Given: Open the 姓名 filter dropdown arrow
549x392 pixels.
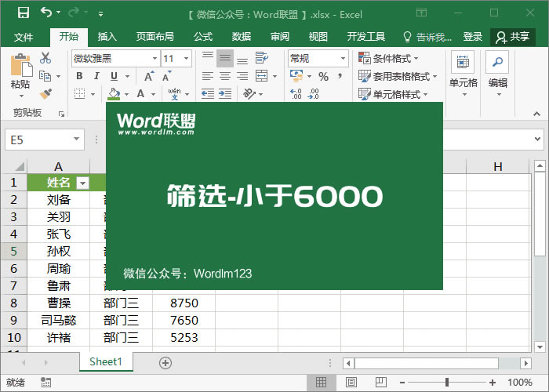Looking at the screenshot, I should [x=82, y=183].
